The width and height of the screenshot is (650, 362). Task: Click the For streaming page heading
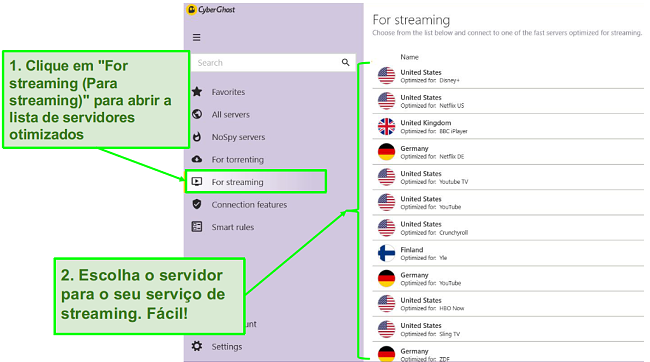tap(411, 20)
